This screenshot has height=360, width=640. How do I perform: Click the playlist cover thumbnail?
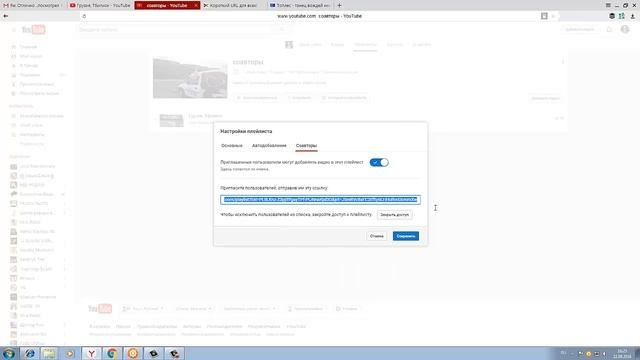coord(190,78)
